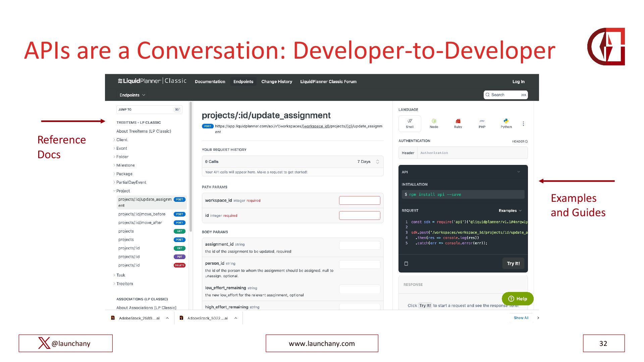
Task: Open the request Examples dropdown
Action: pyautogui.click(x=510, y=210)
